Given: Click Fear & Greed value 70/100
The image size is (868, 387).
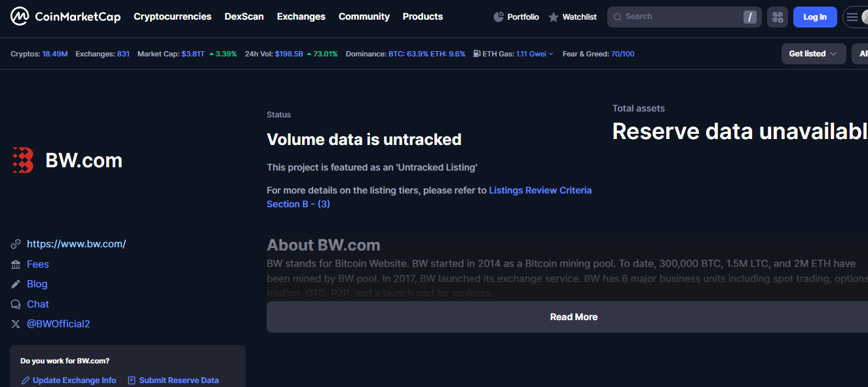Looking at the screenshot, I should (x=623, y=54).
